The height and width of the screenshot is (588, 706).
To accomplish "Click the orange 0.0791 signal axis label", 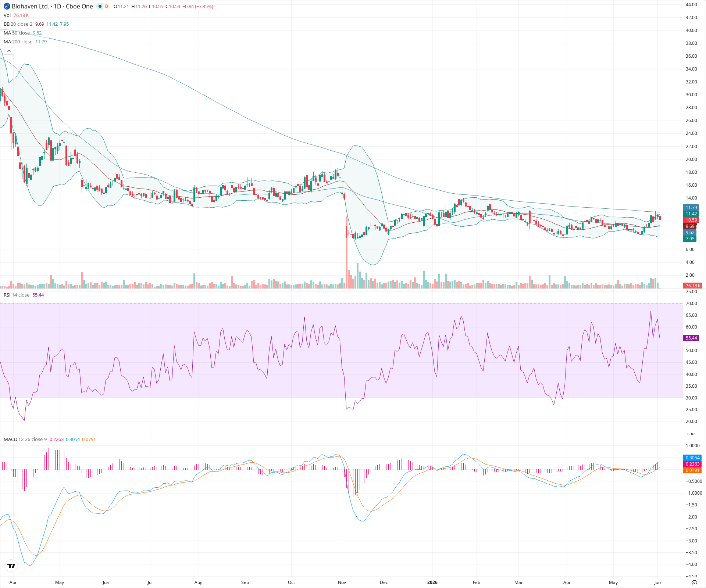I will (693, 470).
